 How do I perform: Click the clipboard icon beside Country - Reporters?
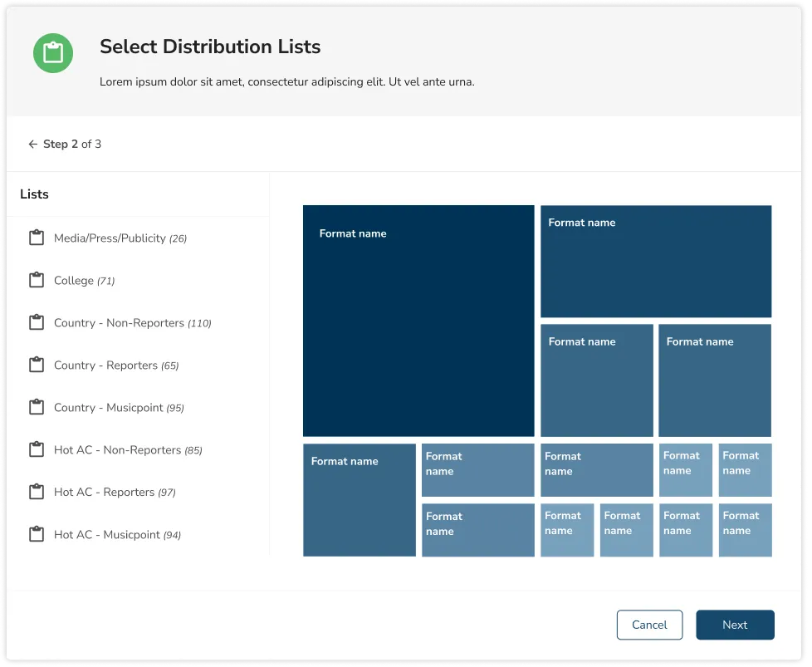click(x=37, y=365)
